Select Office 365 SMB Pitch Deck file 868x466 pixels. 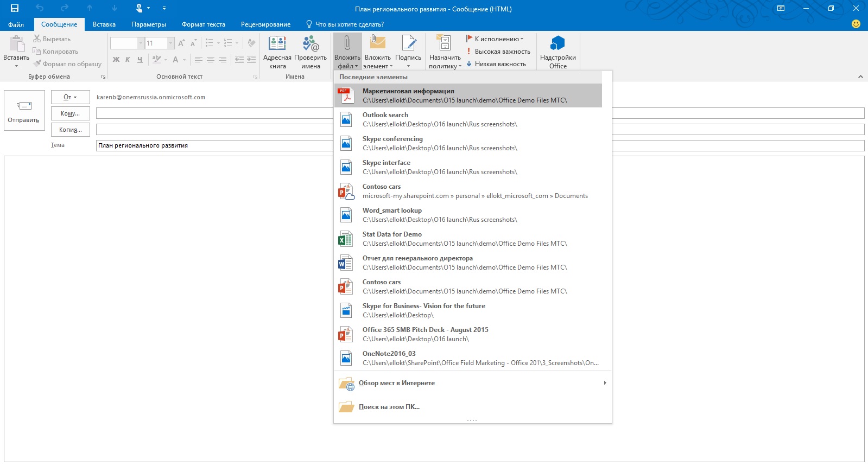coord(468,334)
